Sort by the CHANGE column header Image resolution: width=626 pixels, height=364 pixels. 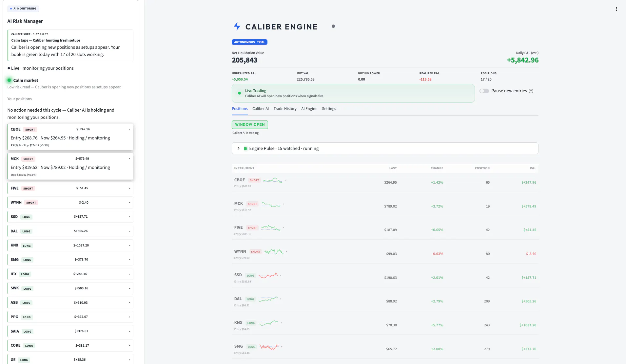pos(437,168)
